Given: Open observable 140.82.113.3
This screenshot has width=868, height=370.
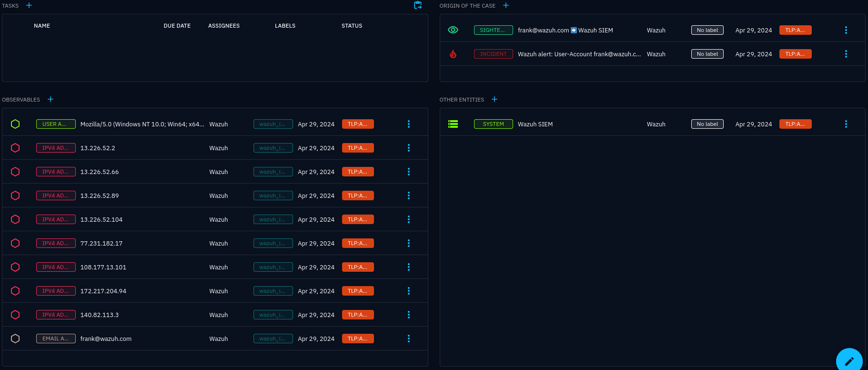Looking at the screenshot, I should [100, 315].
